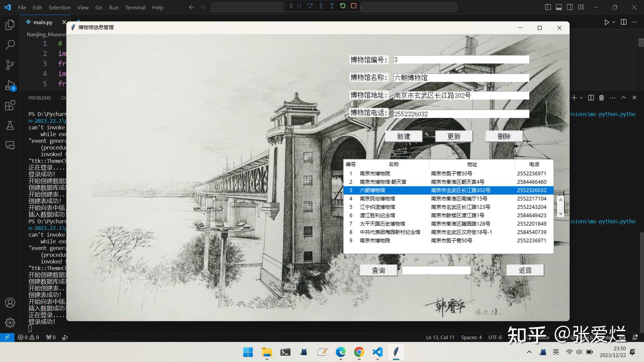Toggle the secondary side bar layout

point(570,7)
